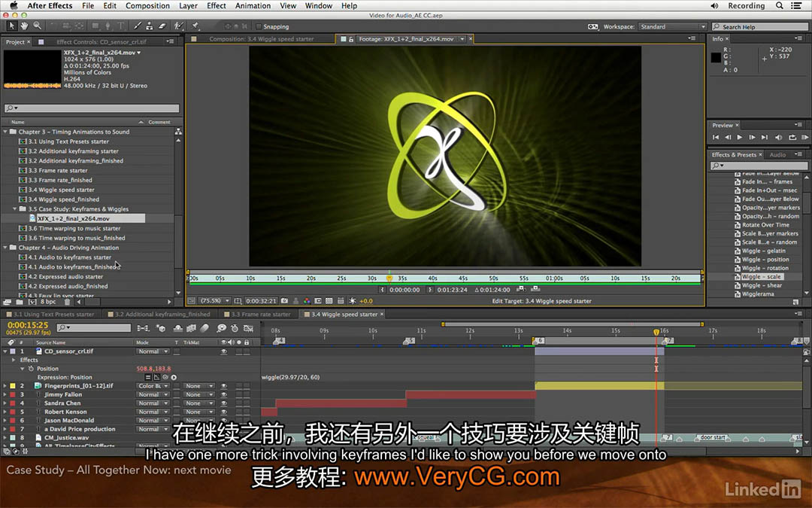Take a snapshot in Footage viewer
Screen dimensions: 812x508
[x=284, y=300]
